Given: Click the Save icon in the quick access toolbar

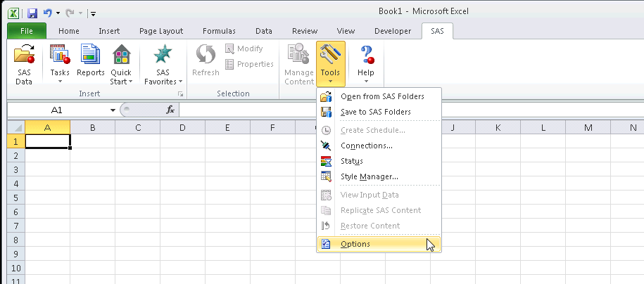Looking at the screenshot, I should pyautogui.click(x=32, y=12).
